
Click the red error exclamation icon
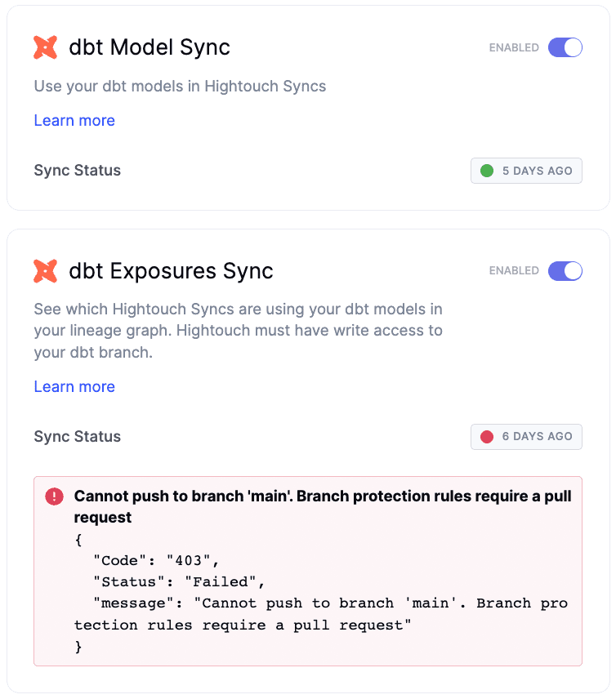(x=54, y=496)
